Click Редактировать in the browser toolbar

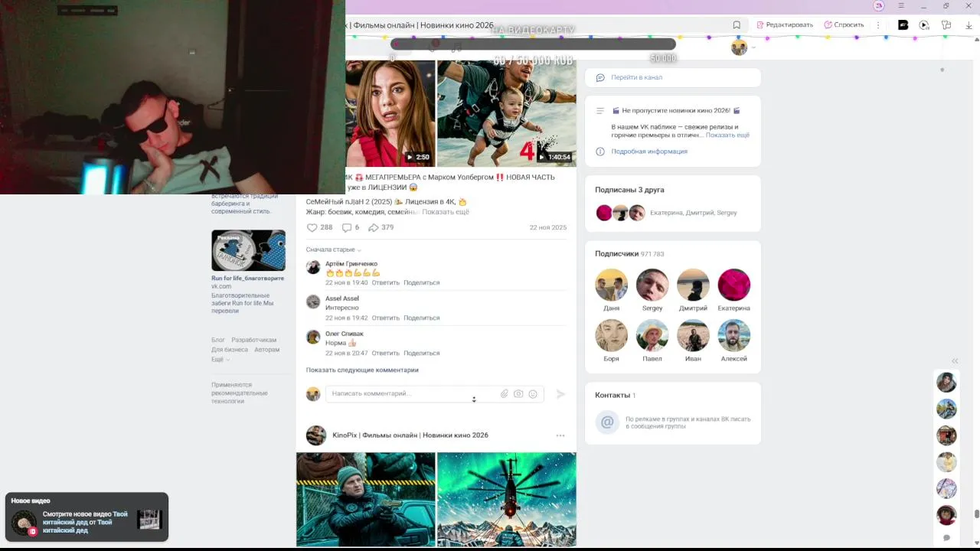[785, 24]
